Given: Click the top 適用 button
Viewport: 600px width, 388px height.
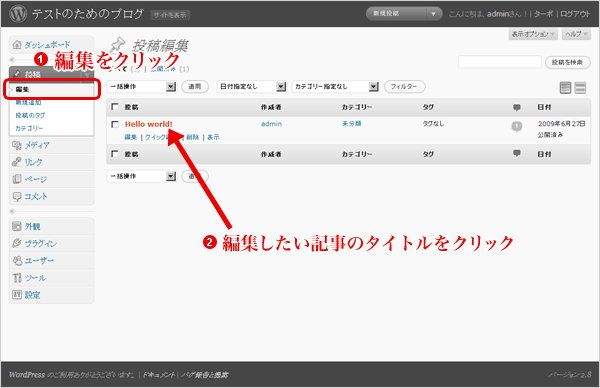Looking at the screenshot, I should [x=195, y=86].
